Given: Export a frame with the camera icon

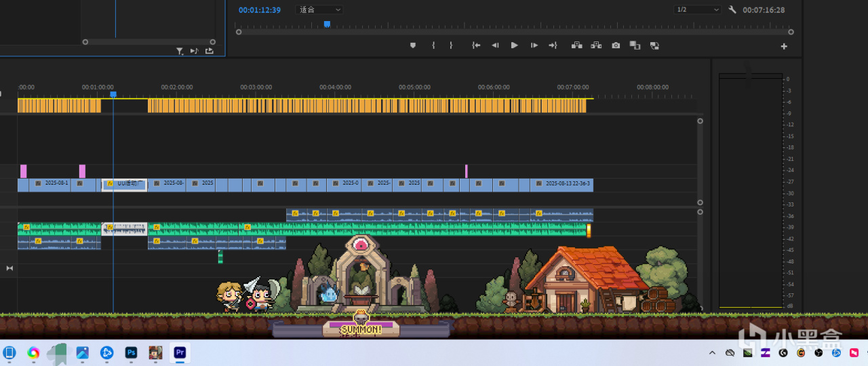Looking at the screenshot, I should 616,45.
